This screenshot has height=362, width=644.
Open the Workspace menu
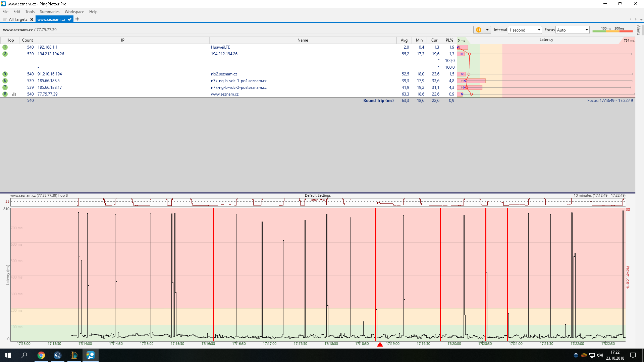click(x=74, y=12)
